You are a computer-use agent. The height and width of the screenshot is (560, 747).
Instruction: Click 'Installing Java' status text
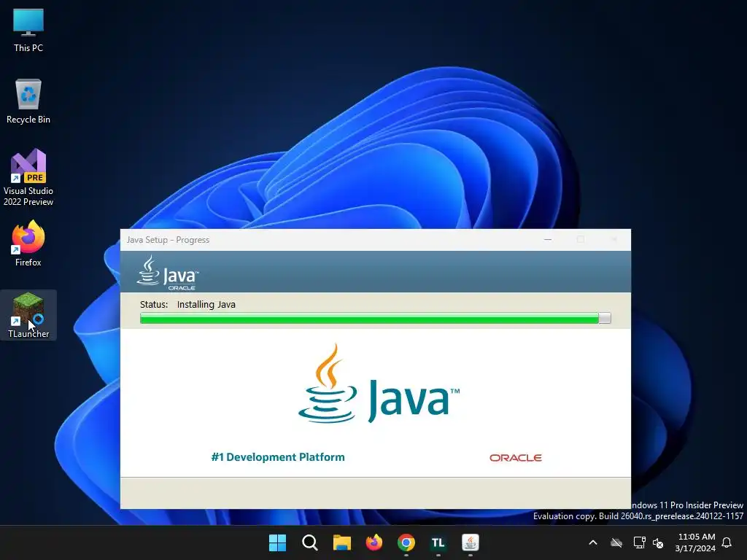(x=206, y=305)
